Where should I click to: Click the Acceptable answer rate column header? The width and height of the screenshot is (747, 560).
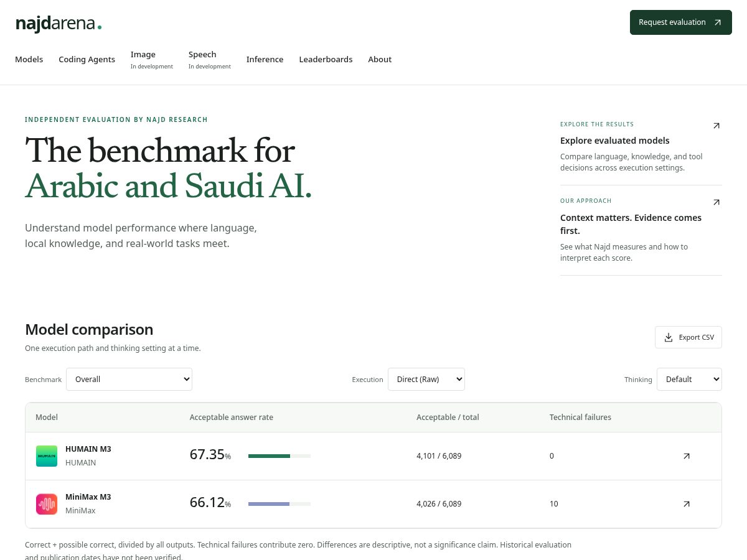[x=232, y=418]
